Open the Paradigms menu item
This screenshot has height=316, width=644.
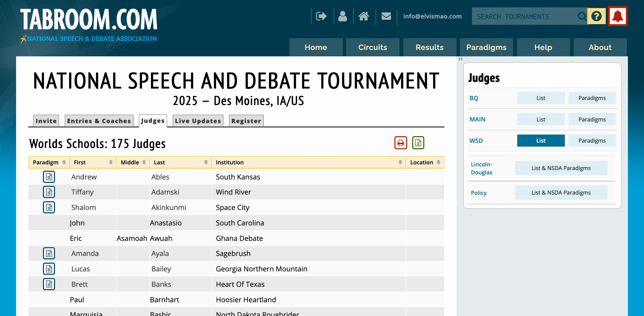tap(486, 47)
